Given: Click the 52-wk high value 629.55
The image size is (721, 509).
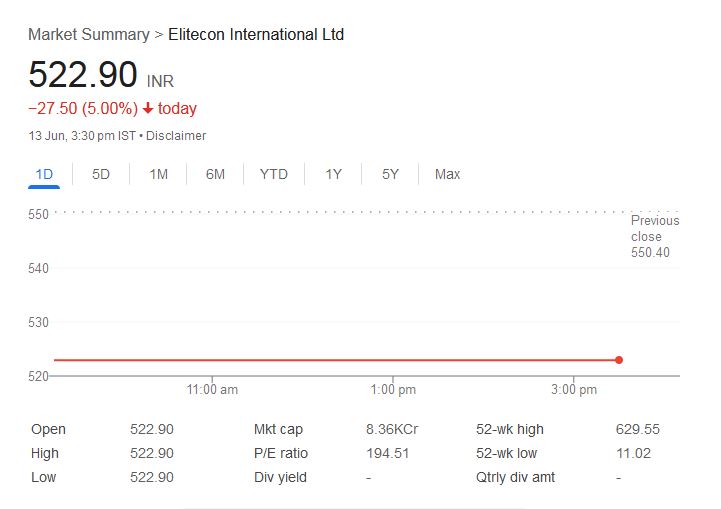Looking at the screenshot, I should (637, 429).
